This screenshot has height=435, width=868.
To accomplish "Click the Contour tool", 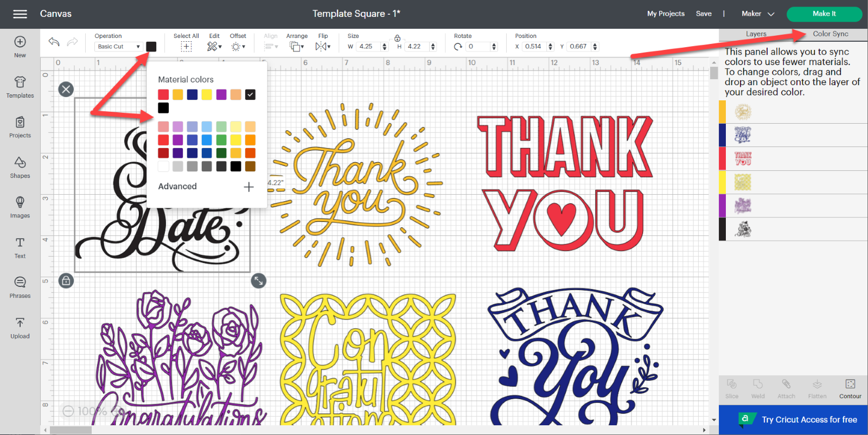I will click(x=850, y=388).
